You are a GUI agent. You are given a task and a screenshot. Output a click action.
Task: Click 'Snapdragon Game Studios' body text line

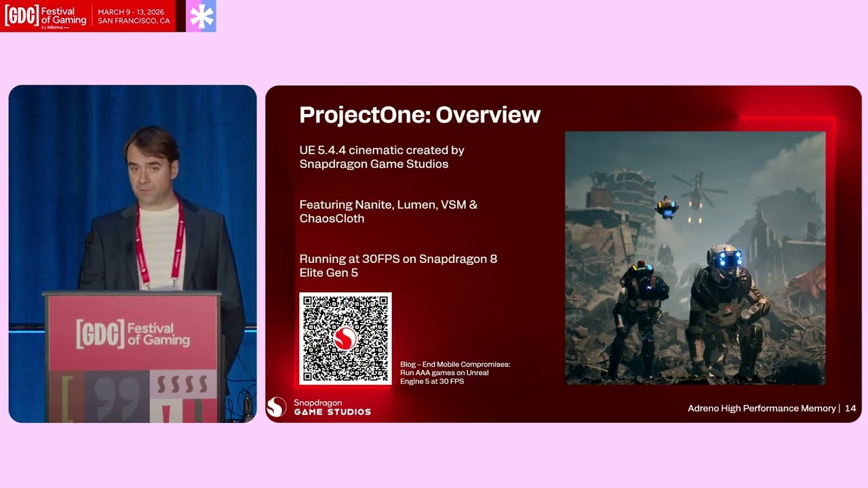(x=374, y=164)
